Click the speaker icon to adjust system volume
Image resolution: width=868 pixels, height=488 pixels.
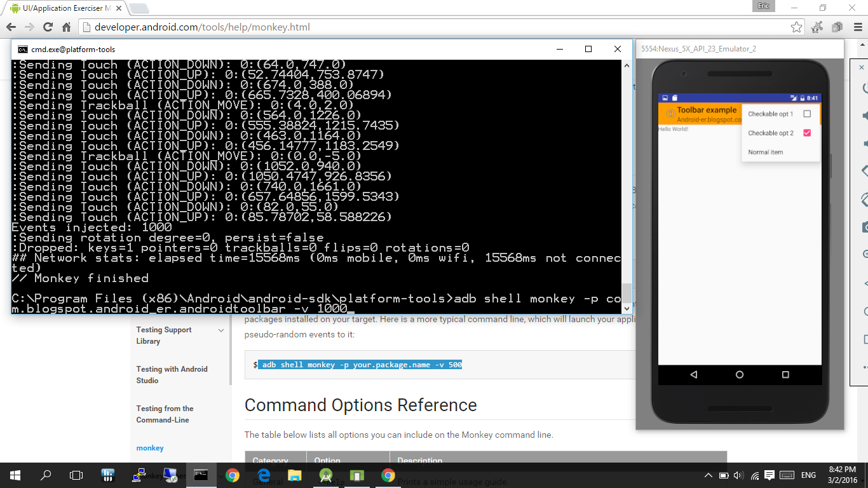pos(738,475)
